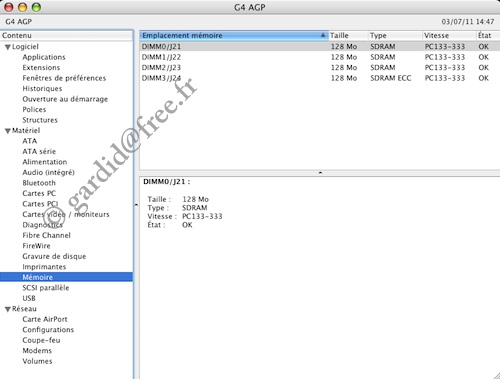Click the sidebar vertical splitter handle
The height and width of the screenshot is (379, 500).
(x=136, y=204)
